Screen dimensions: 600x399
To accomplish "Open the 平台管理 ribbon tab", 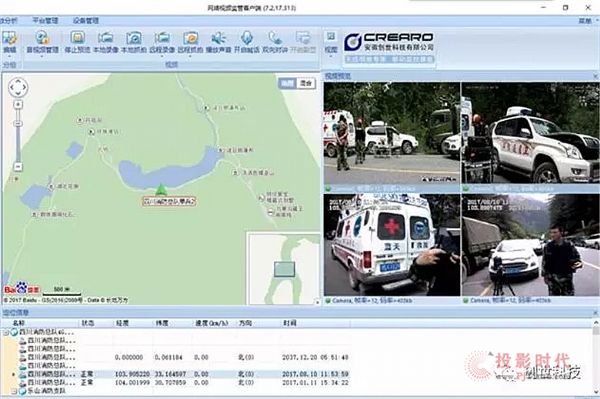I will 45,21.
